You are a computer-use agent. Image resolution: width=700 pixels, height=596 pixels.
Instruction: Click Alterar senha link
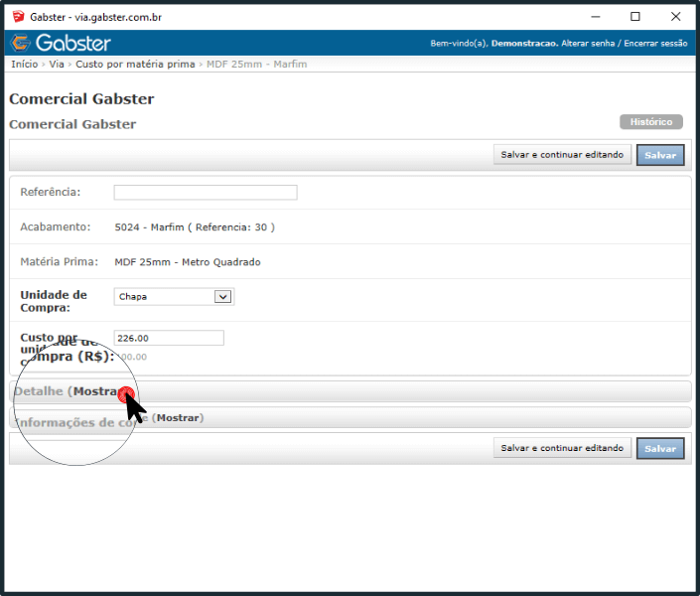coord(588,44)
